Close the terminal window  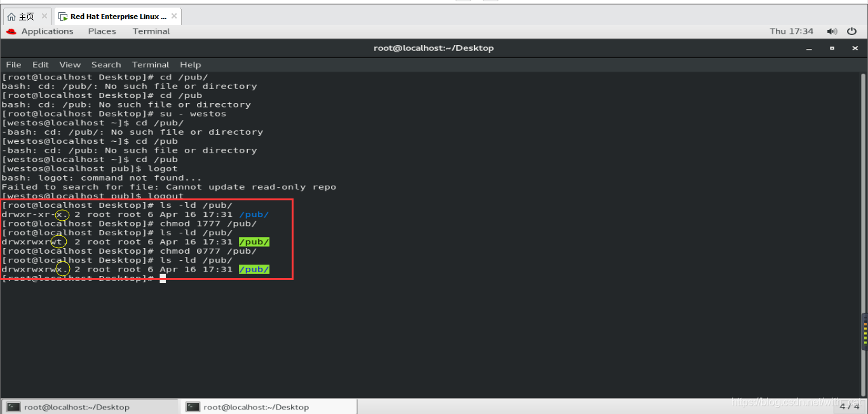pyautogui.click(x=853, y=48)
